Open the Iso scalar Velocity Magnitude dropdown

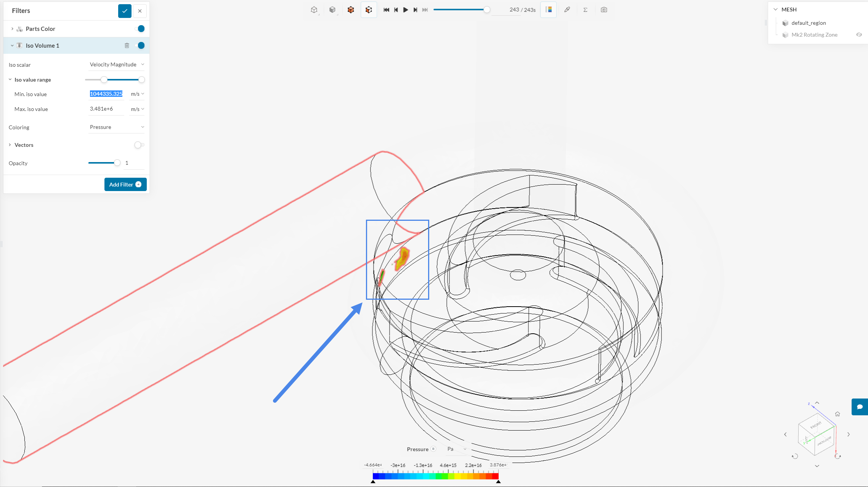pyautogui.click(x=116, y=64)
